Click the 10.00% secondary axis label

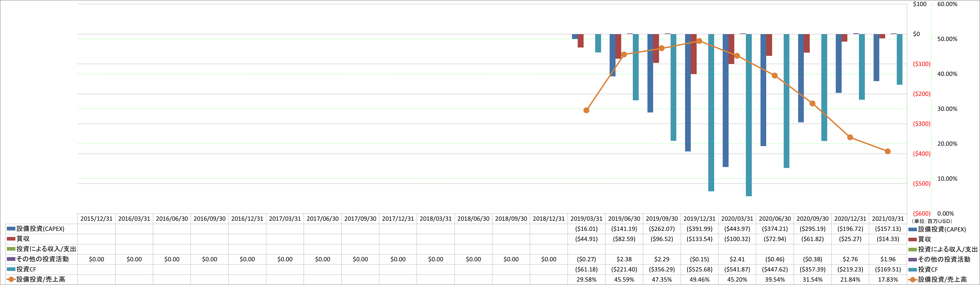coord(947,179)
